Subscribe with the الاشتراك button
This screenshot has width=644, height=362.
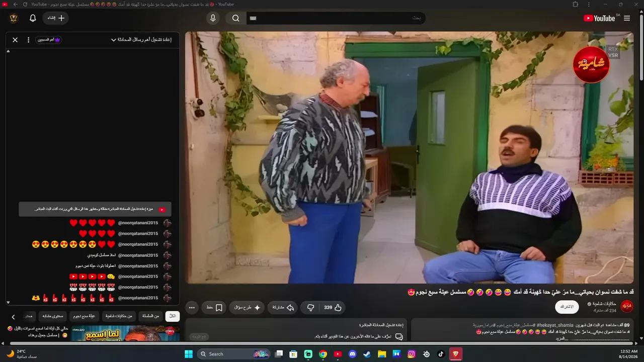567,307
